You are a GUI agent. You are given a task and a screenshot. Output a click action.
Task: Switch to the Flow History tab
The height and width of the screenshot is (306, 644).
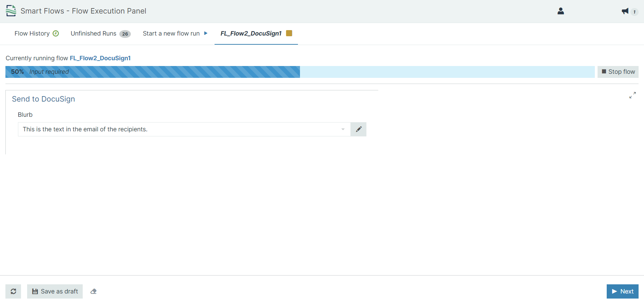click(x=32, y=34)
